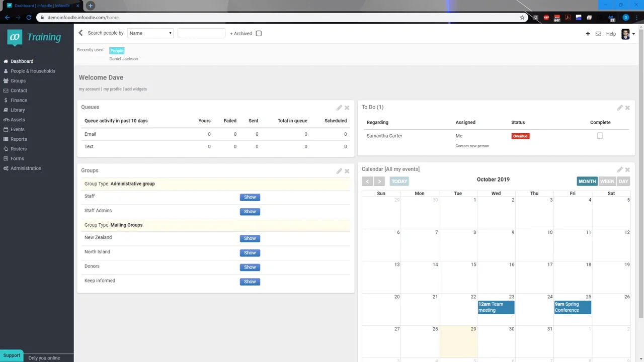Click the calendar TODAY button
Screen dimensions: 644x362
coord(399,182)
